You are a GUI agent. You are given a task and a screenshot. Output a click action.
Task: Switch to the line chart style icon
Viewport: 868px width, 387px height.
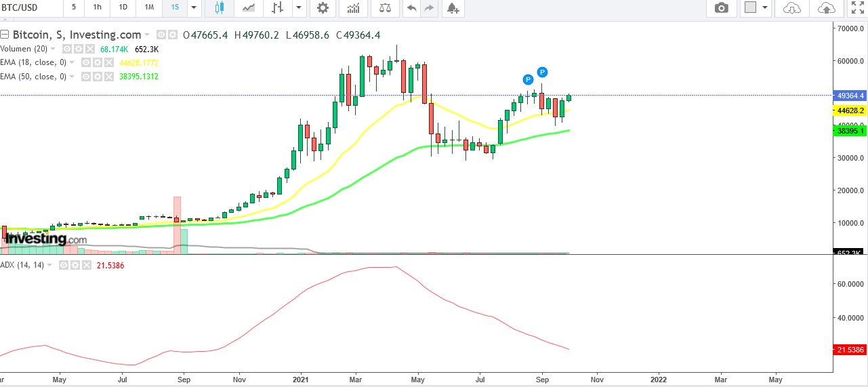[249, 8]
